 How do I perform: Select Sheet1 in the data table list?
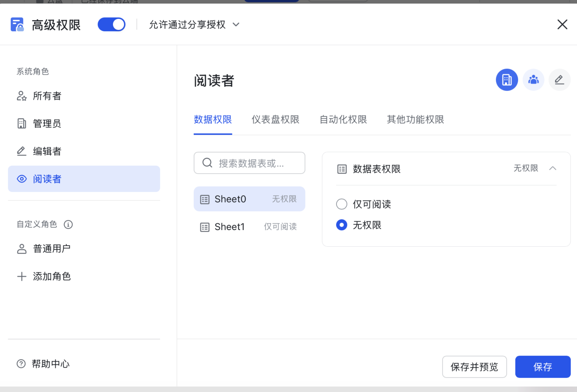click(x=230, y=227)
